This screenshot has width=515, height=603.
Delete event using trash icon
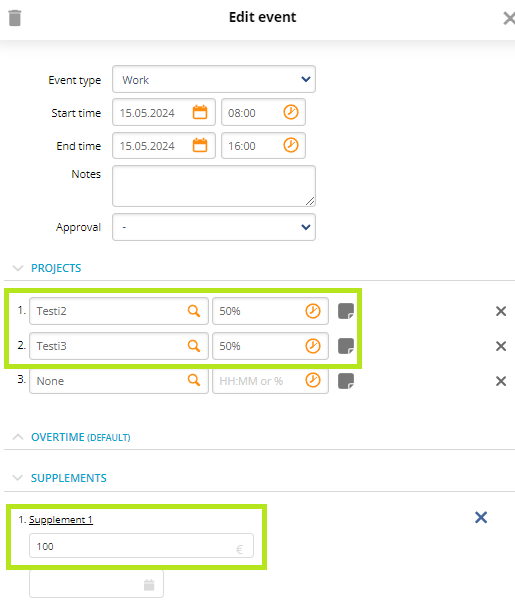(x=15, y=18)
